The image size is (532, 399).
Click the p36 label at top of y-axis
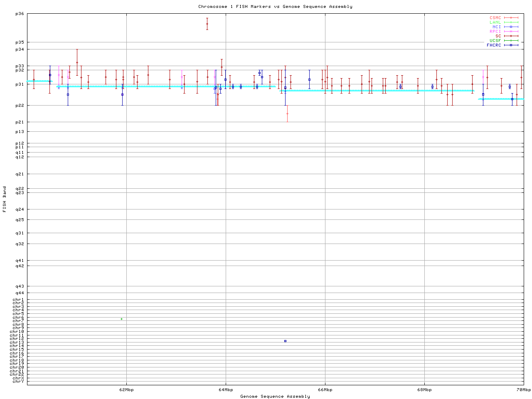click(20, 14)
